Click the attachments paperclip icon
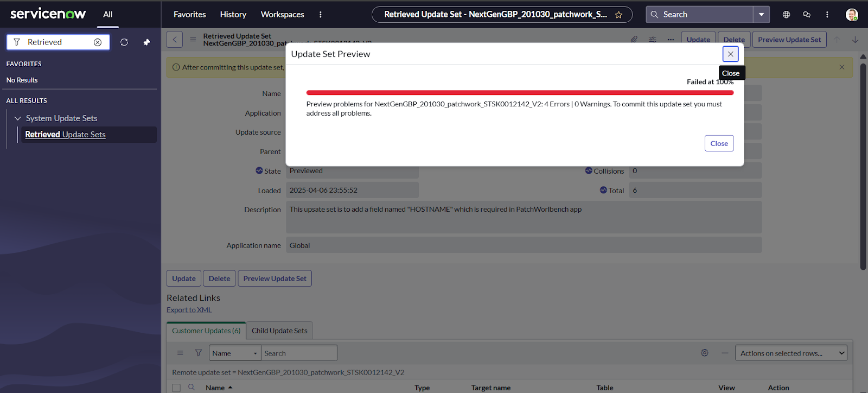The width and height of the screenshot is (868, 393). [x=634, y=40]
